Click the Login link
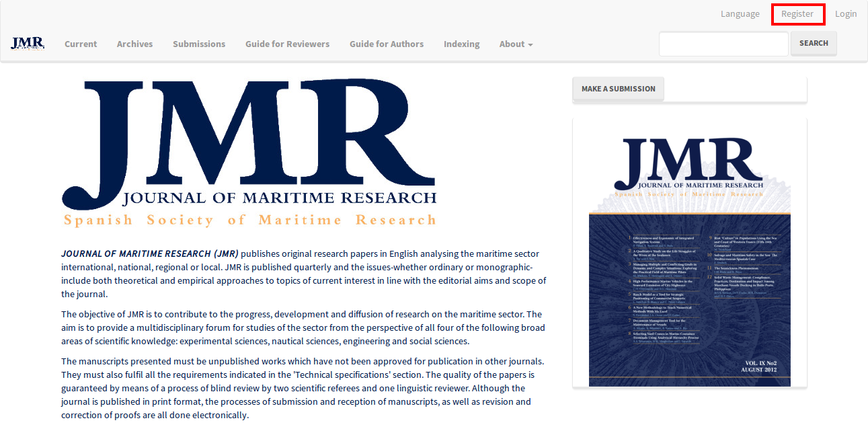The image size is (868, 433). 846,13
